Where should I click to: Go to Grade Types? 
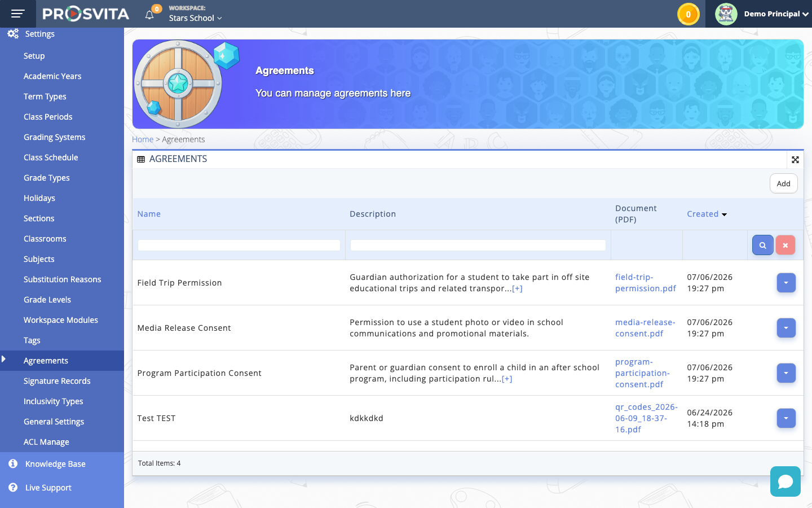[x=47, y=178]
